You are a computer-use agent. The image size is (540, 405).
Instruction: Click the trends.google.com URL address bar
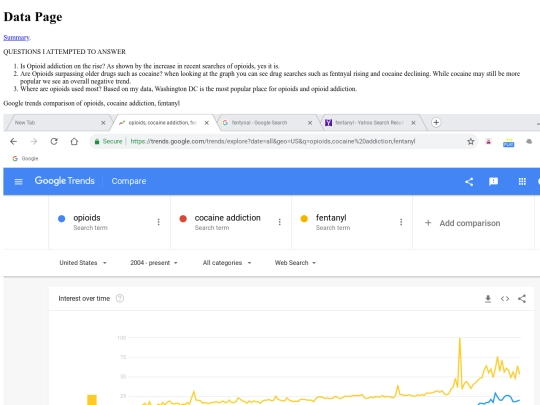tap(273, 141)
